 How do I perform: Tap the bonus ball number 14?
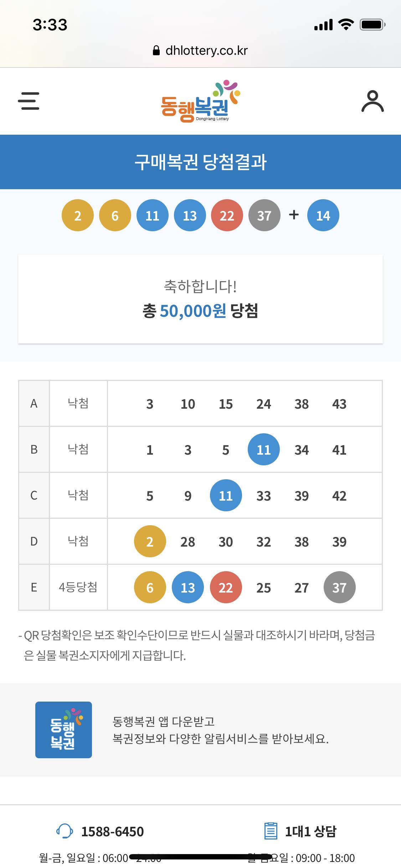point(323,216)
